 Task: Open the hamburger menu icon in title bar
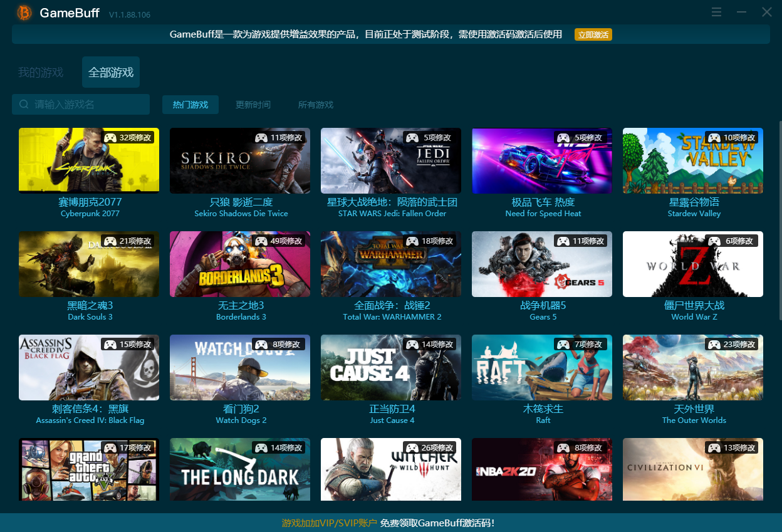pos(717,12)
